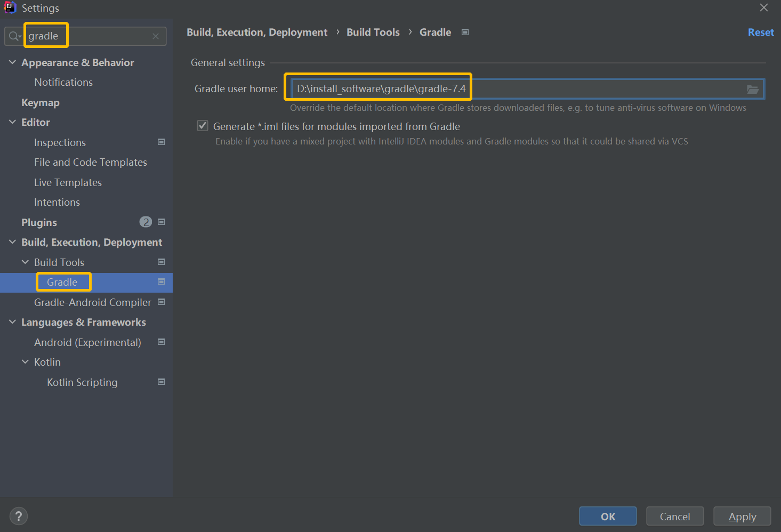Close the Settings dialog window
This screenshot has height=532, width=781.
pyautogui.click(x=764, y=7)
